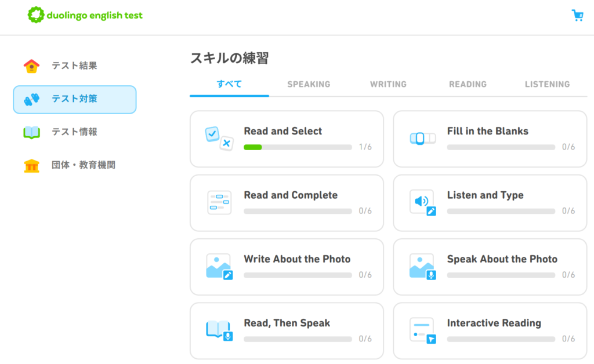This screenshot has height=364, width=594.
Task: Open the Speak About the Photo card
Action: 490,267
